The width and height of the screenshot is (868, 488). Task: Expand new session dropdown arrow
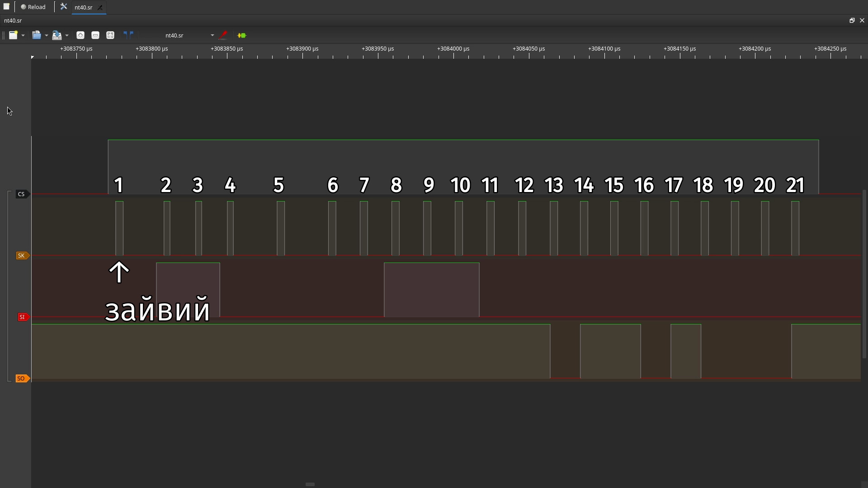point(23,35)
